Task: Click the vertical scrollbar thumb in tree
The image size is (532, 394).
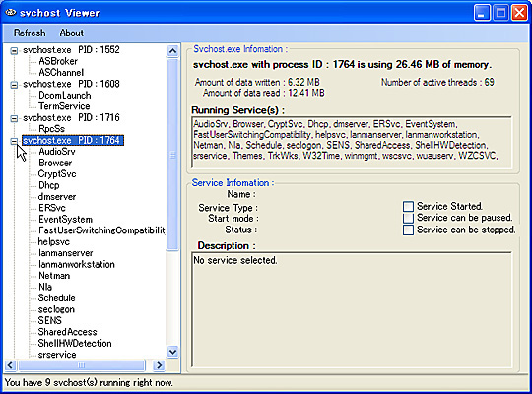Action: point(172,155)
